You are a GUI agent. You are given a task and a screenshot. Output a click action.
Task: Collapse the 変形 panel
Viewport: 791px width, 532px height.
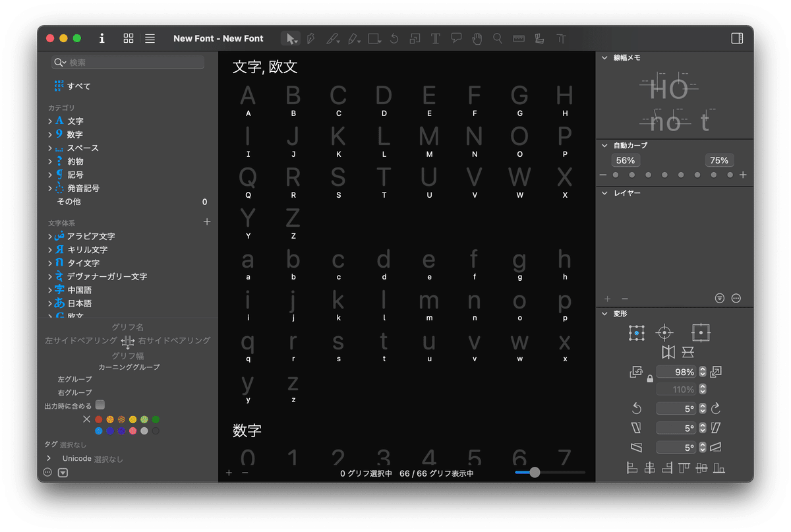[604, 314]
